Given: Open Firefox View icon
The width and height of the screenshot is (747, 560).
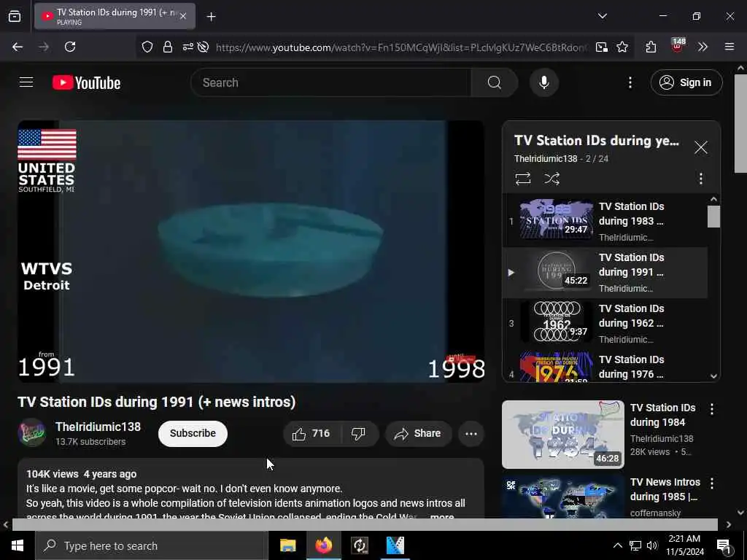Looking at the screenshot, I should point(15,16).
